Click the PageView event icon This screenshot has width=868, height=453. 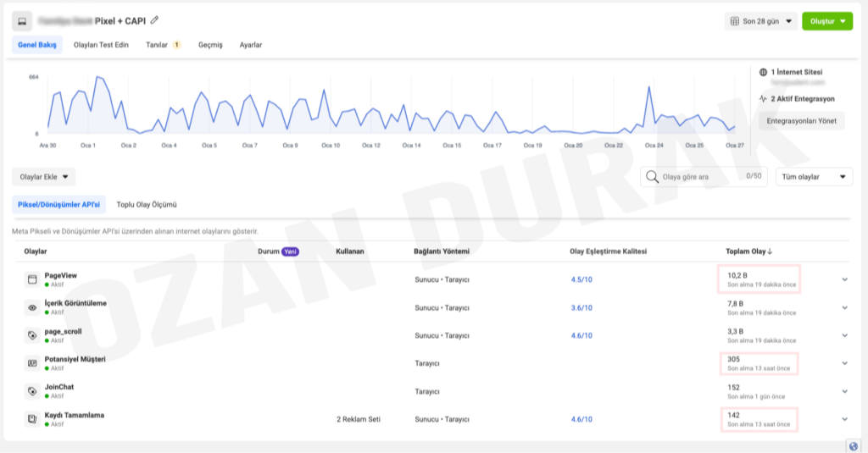32,279
